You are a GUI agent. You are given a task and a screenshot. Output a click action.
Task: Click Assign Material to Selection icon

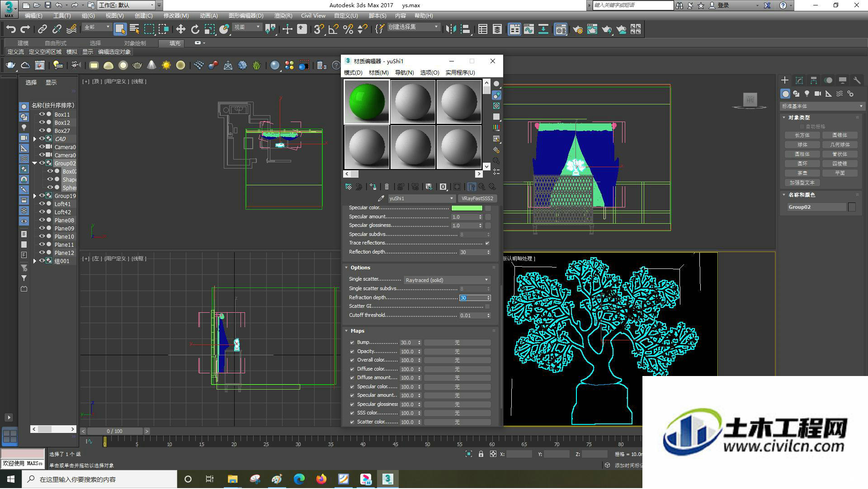[373, 187]
